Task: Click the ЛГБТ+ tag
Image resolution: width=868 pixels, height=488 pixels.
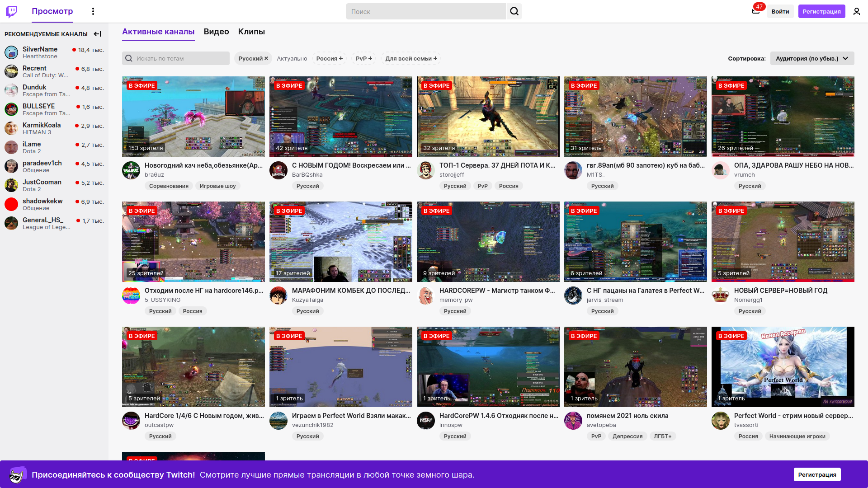Action: [662, 436]
